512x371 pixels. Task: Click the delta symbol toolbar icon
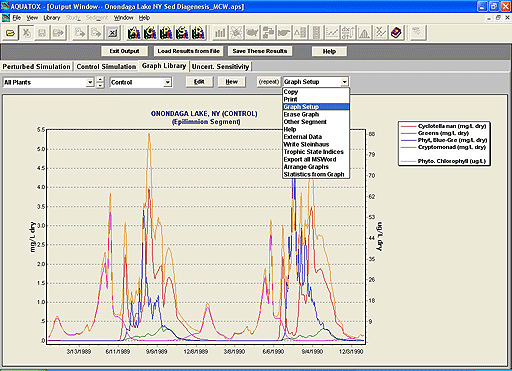[x=300, y=33]
